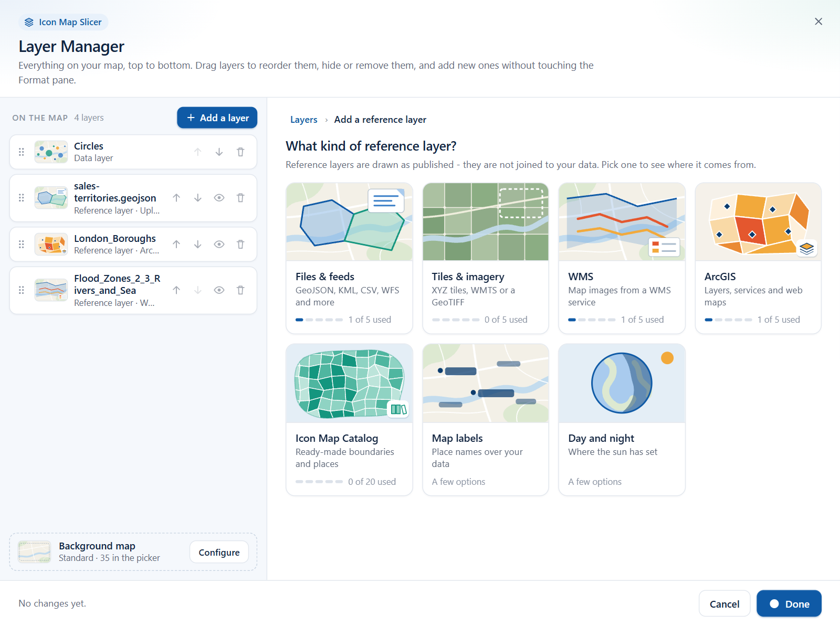
Task: Move sales-territories.geojson layer down
Action: click(x=198, y=198)
